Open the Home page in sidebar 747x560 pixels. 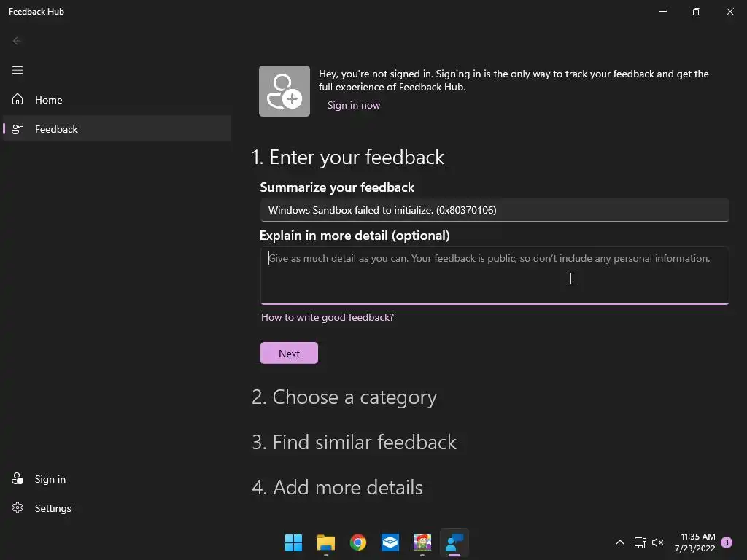click(117, 99)
